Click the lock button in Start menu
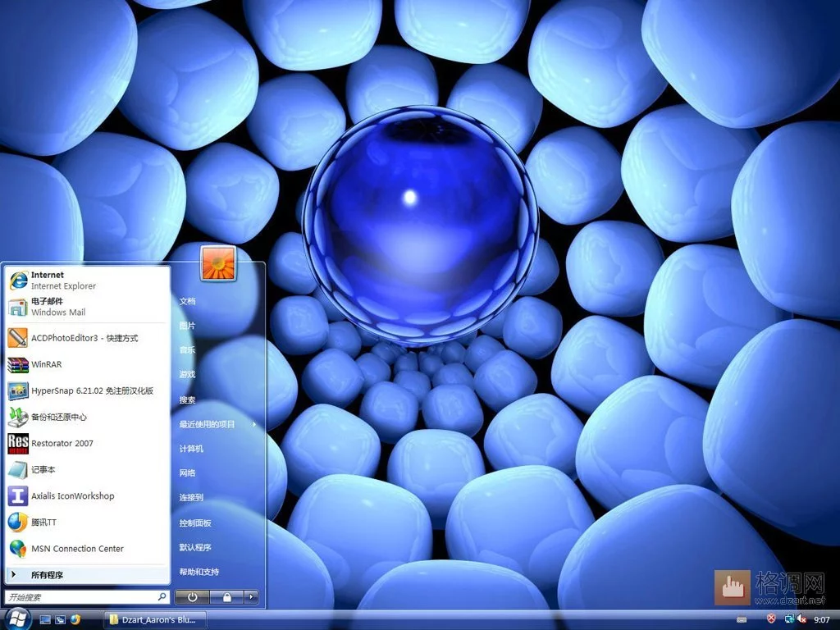This screenshot has height=630, width=840. coord(226,597)
